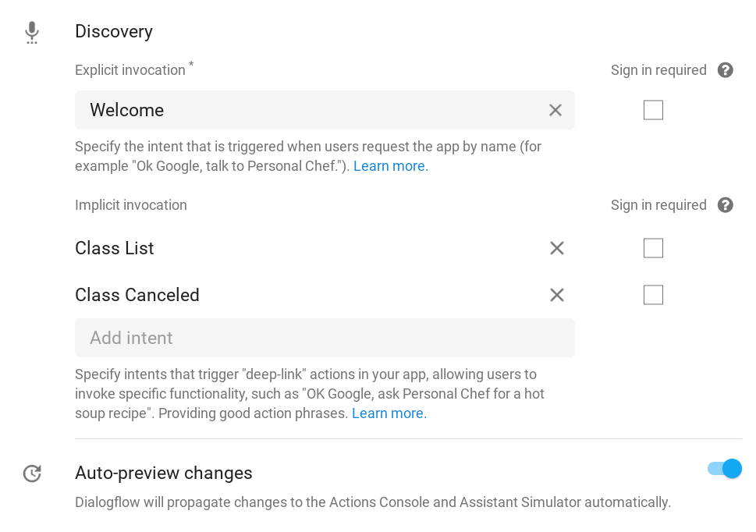This screenshot has width=756, height=532.
Task: Focus the Add intent input field
Action: pyautogui.click(x=324, y=338)
